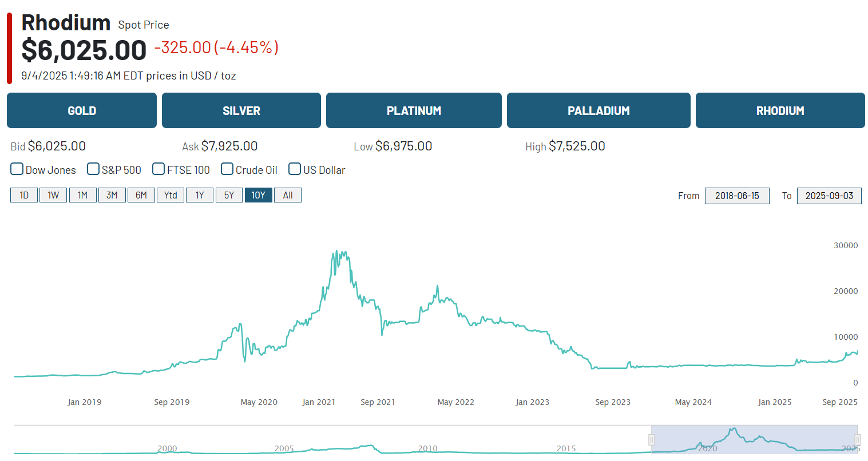This screenshot has width=868, height=461.
Task: Open the Silver price tab
Action: (x=241, y=110)
